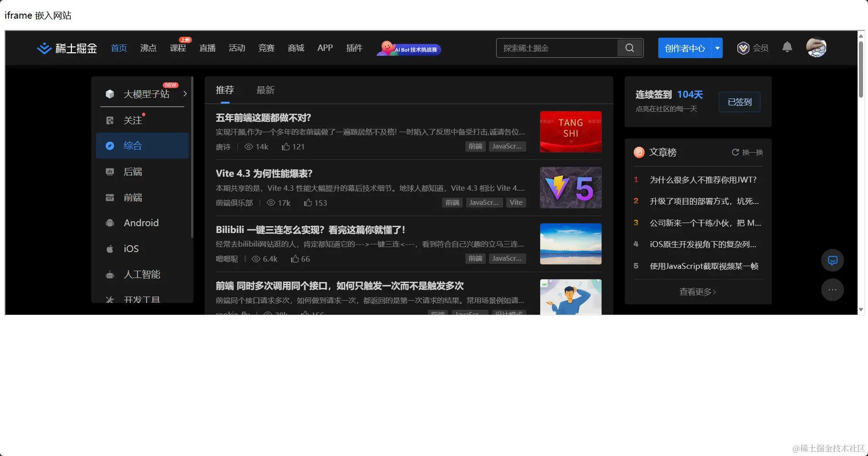Image resolution: width=868 pixels, height=456 pixels.
Task: Open 活动 in top navigation
Action: [237, 48]
